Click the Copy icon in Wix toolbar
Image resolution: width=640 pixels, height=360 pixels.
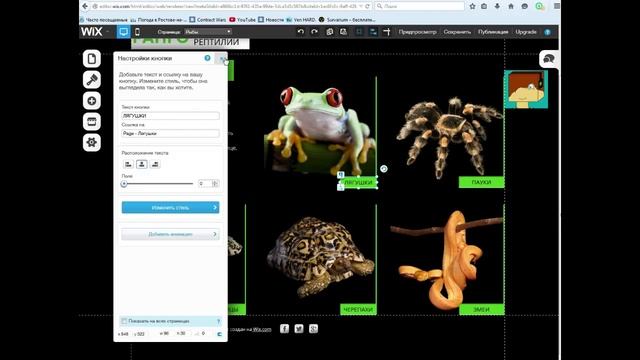[x=329, y=32]
